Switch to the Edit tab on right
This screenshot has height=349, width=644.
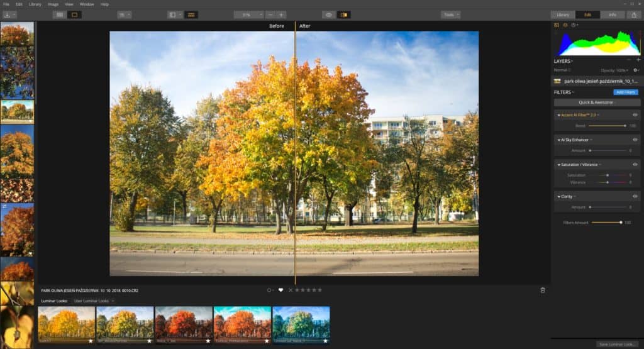pyautogui.click(x=588, y=15)
